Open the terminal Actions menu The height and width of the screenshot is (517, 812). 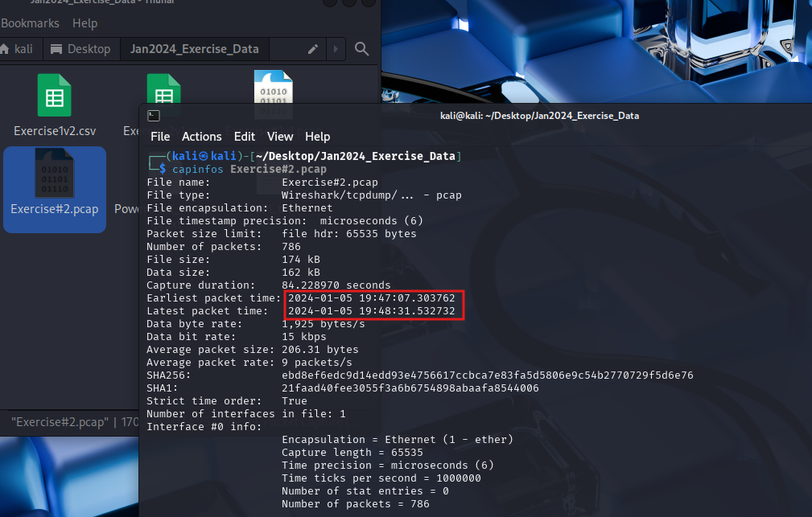[201, 137]
